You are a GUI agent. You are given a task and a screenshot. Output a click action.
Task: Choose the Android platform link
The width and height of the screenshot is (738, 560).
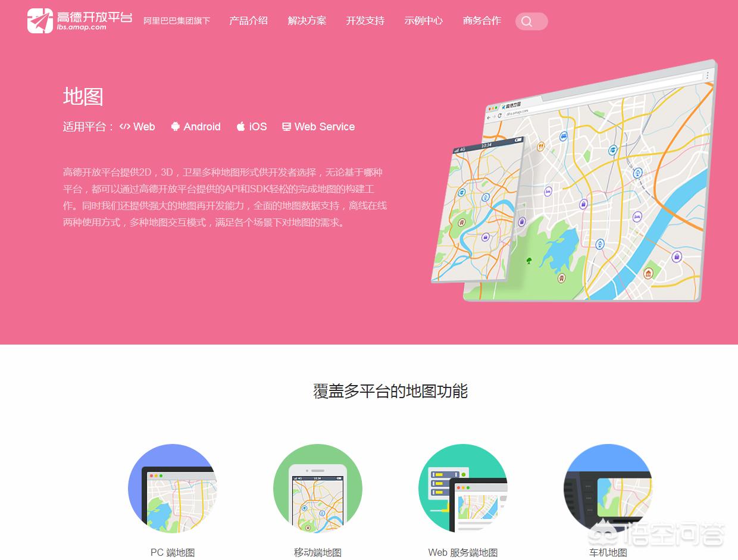(x=202, y=127)
